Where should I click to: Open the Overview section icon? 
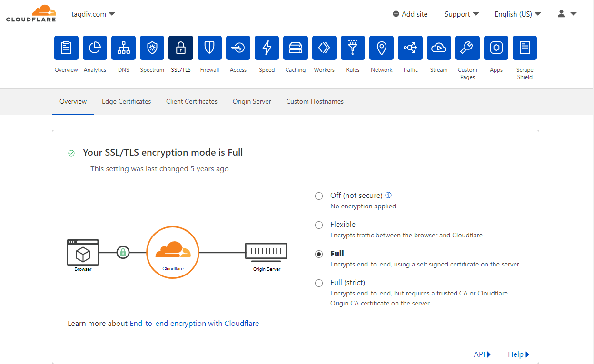coord(66,48)
